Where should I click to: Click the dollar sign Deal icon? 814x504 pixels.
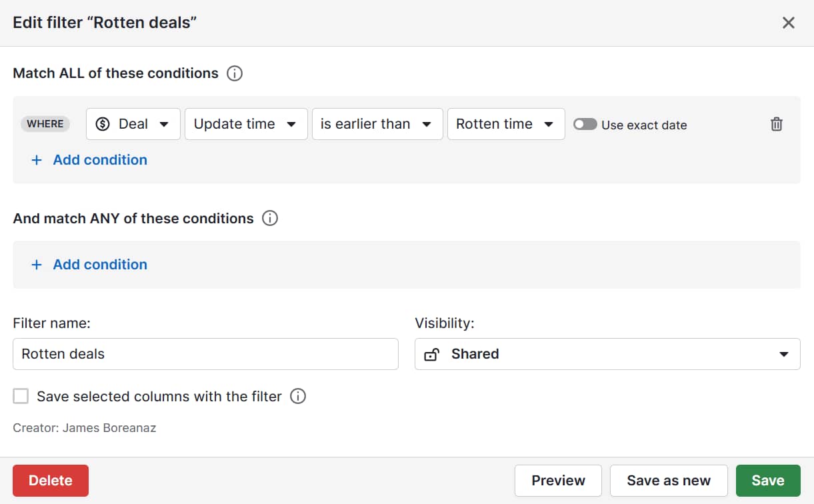point(103,124)
